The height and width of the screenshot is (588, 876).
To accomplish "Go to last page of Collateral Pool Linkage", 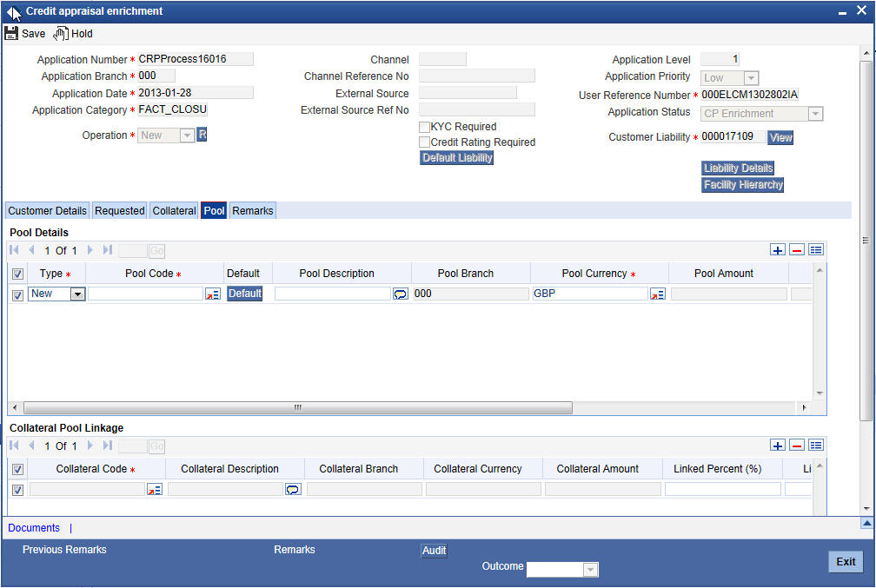I will (x=108, y=446).
